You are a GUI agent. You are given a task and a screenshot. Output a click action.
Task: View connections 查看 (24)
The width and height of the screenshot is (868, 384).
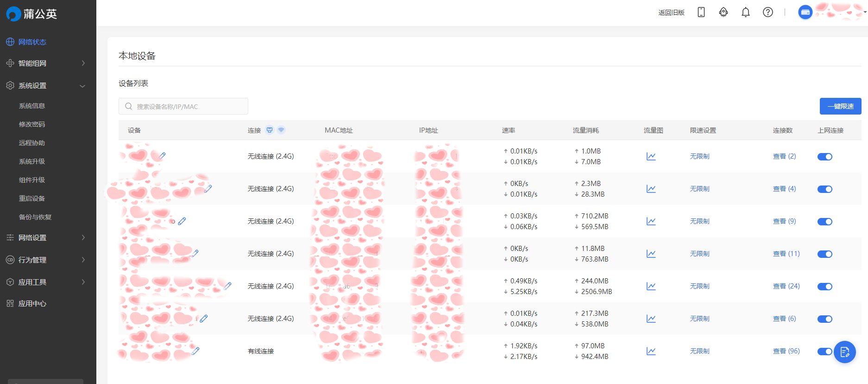(786, 286)
